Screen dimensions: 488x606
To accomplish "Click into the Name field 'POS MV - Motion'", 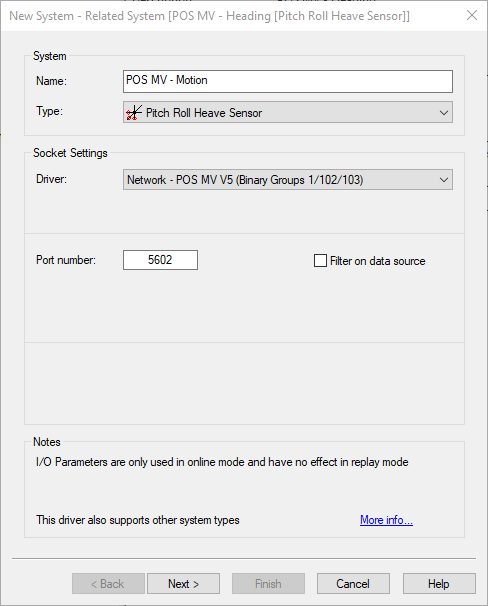I will pos(288,82).
